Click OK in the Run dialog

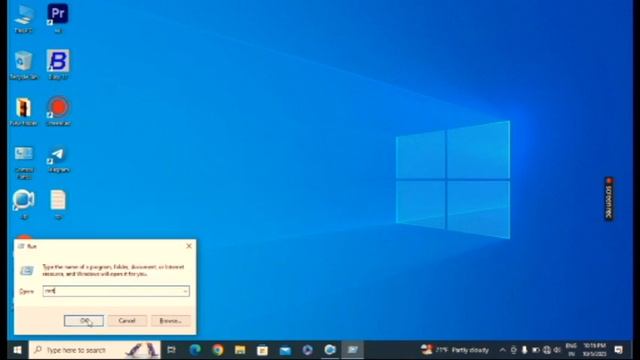click(84, 320)
